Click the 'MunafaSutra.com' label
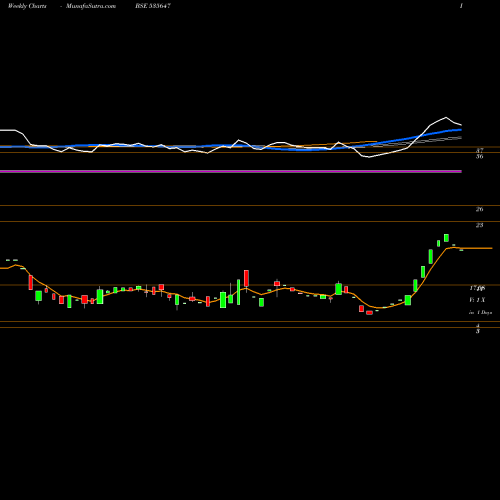The height and width of the screenshot is (500, 500). tap(91, 6)
